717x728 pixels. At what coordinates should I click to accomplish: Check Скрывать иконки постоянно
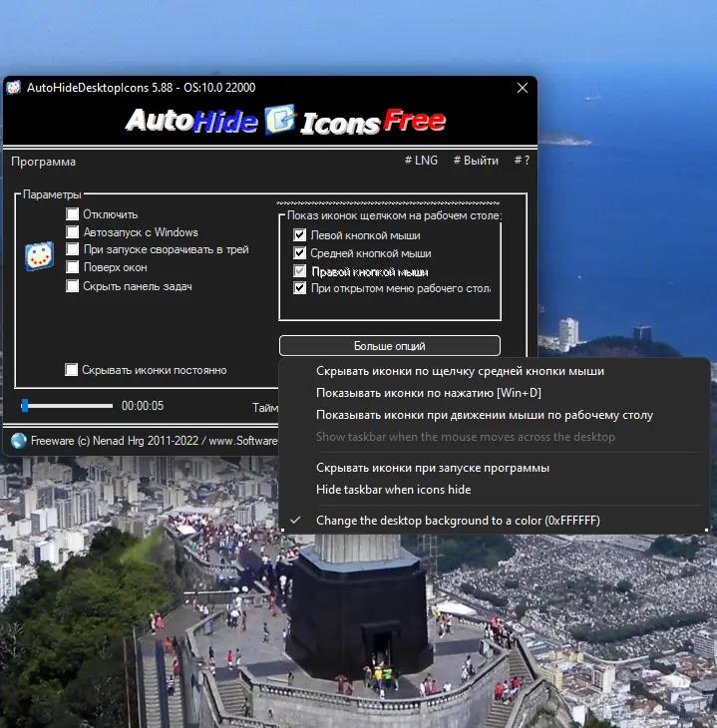tap(71, 370)
